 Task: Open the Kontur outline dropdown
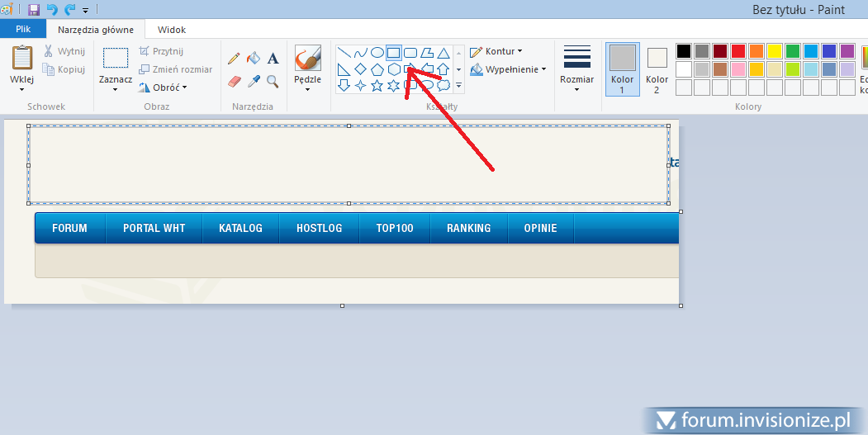(x=496, y=51)
